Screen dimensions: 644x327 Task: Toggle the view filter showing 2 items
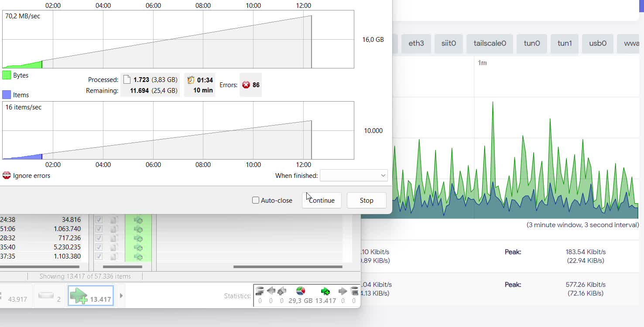coord(49,296)
